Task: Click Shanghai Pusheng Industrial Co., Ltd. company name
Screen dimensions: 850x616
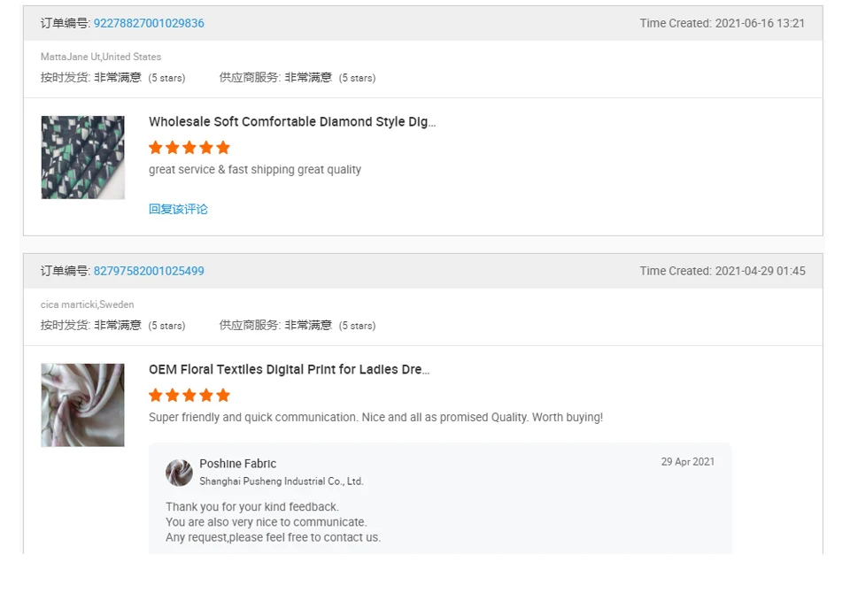Action: point(282,481)
